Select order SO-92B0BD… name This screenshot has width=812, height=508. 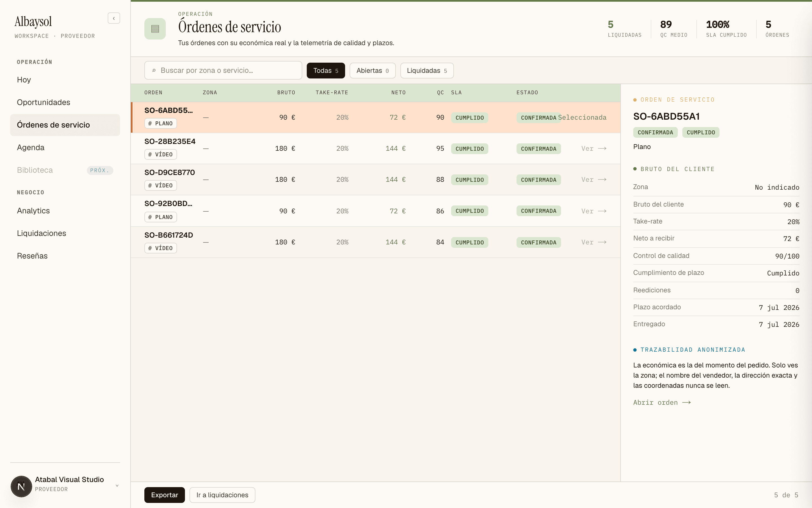[x=168, y=203]
